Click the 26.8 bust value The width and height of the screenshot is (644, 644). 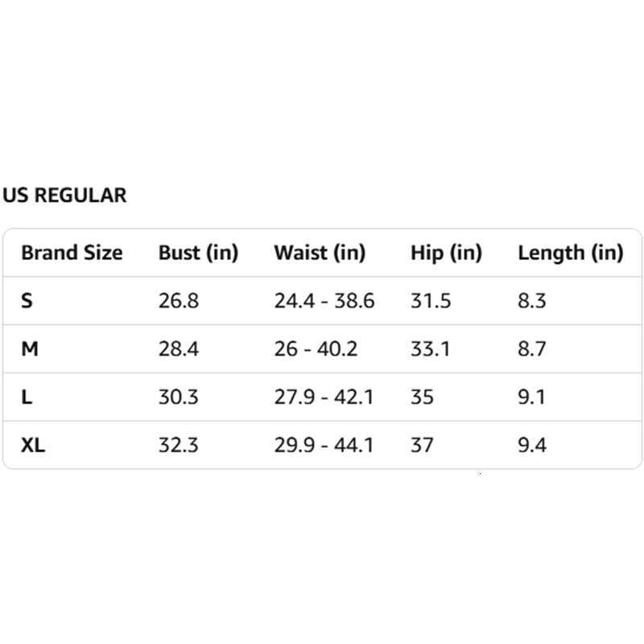tap(179, 300)
